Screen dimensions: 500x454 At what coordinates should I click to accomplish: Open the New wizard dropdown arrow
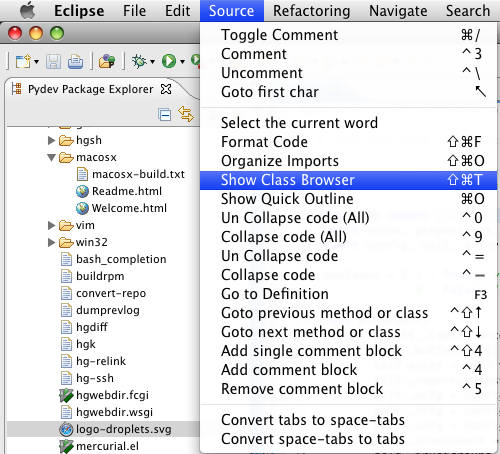tap(36, 62)
